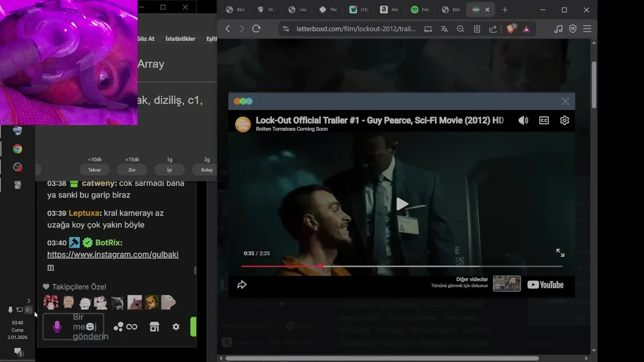Enter fullscreen on the trailer player
The width and height of the screenshot is (644, 362).
pyautogui.click(x=560, y=253)
